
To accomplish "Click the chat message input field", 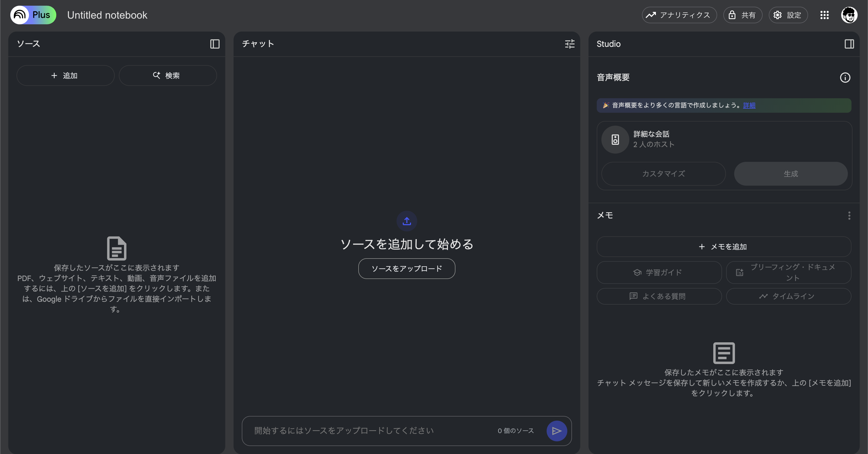I will (x=371, y=431).
